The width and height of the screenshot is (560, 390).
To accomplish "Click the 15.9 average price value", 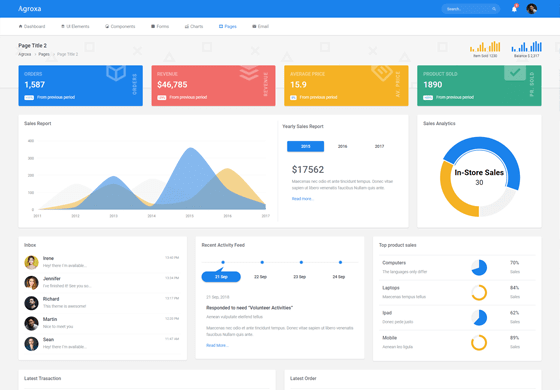I will click(298, 85).
